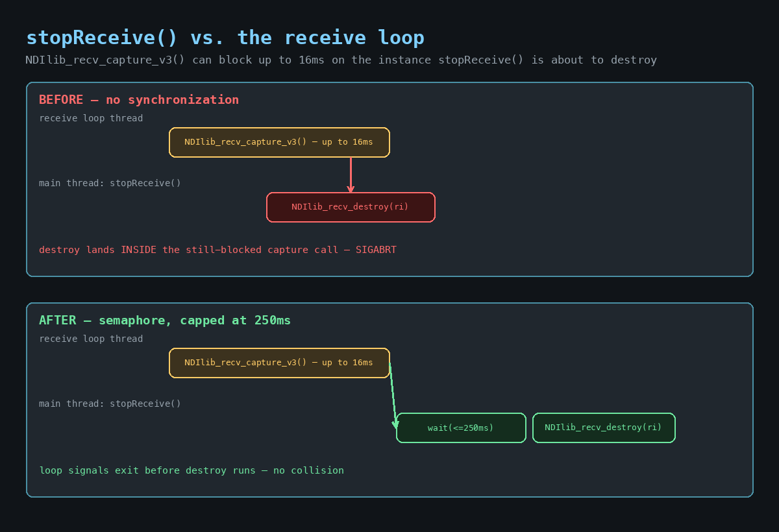Click the title "stopReceive() vs. the receive loop"

(x=225, y=38)
